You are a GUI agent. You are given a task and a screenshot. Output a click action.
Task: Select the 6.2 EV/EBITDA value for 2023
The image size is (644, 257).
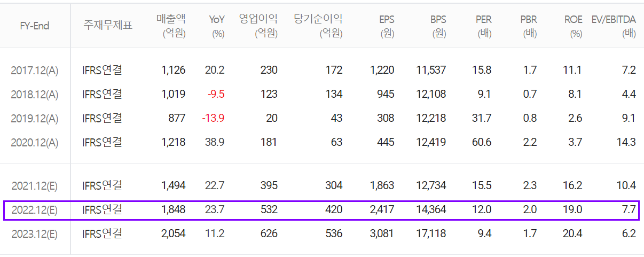tap(629, 234)
